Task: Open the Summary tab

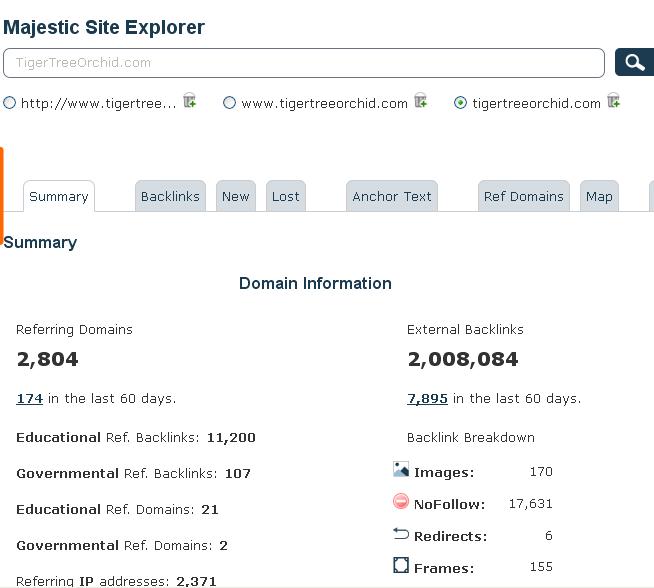Action: 59,196
